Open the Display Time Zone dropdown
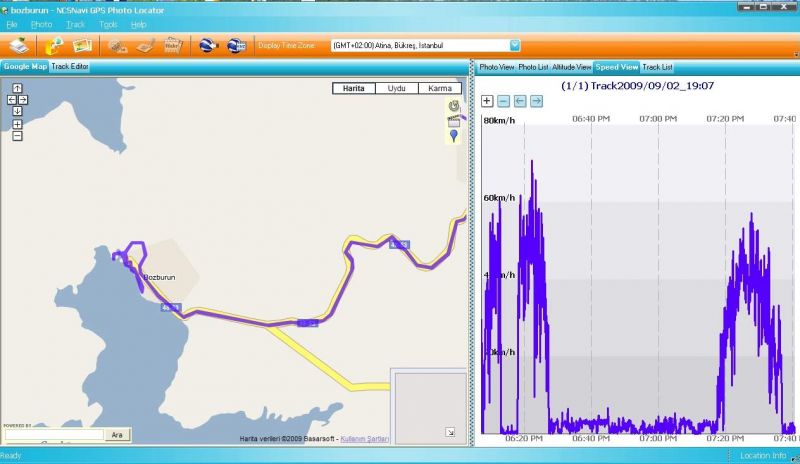This screenshot has width=800, height=464. point(515,45)
